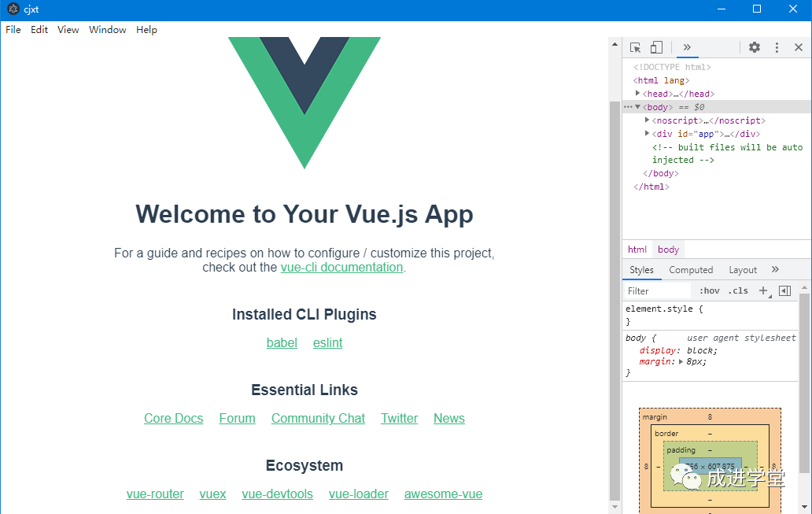Open the News link
Screen dimensions: 812x514
(449, 419)
